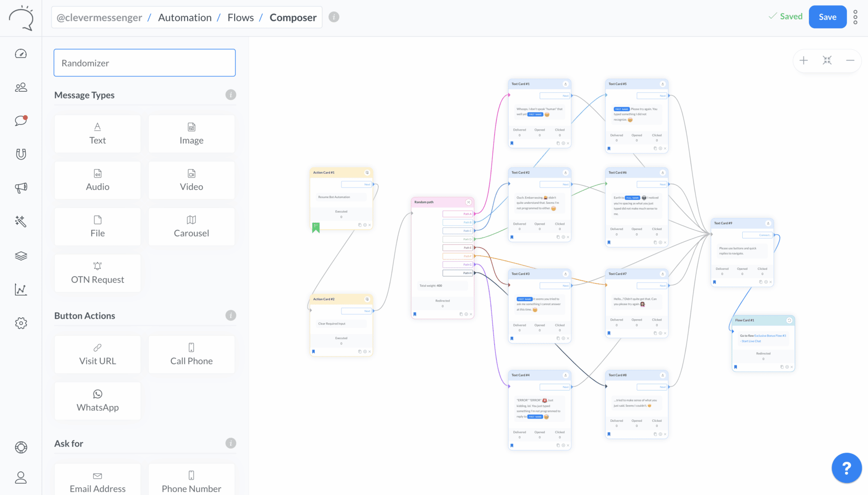Open the growth tools magnet icon
This screenshot has height=495, width=868.
pyautogui.click(x=21, y=154)
